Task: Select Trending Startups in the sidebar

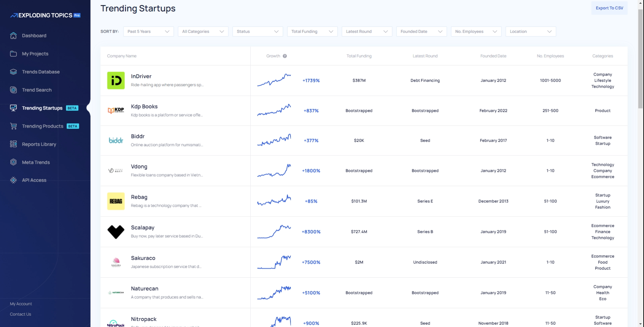Action: (42, 108)
